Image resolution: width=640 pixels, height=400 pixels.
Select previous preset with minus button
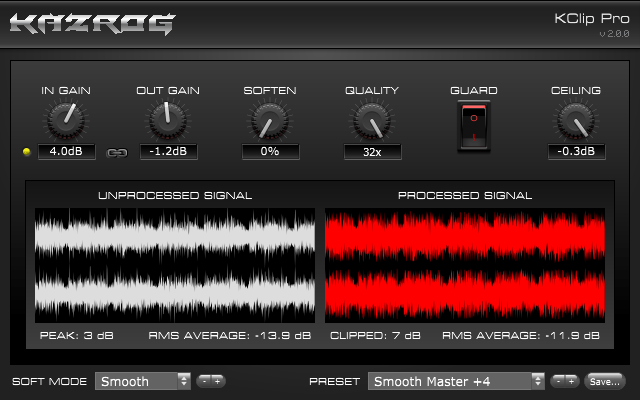click(558, 381)
